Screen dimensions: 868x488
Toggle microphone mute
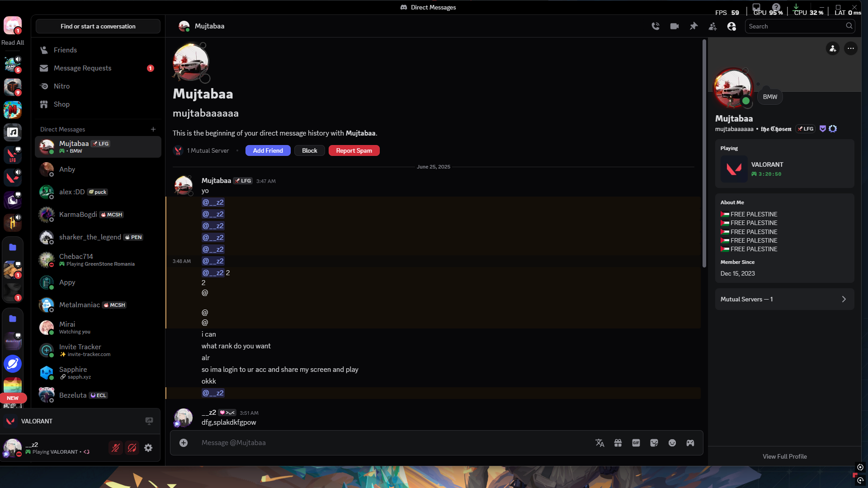coord(116,448)
